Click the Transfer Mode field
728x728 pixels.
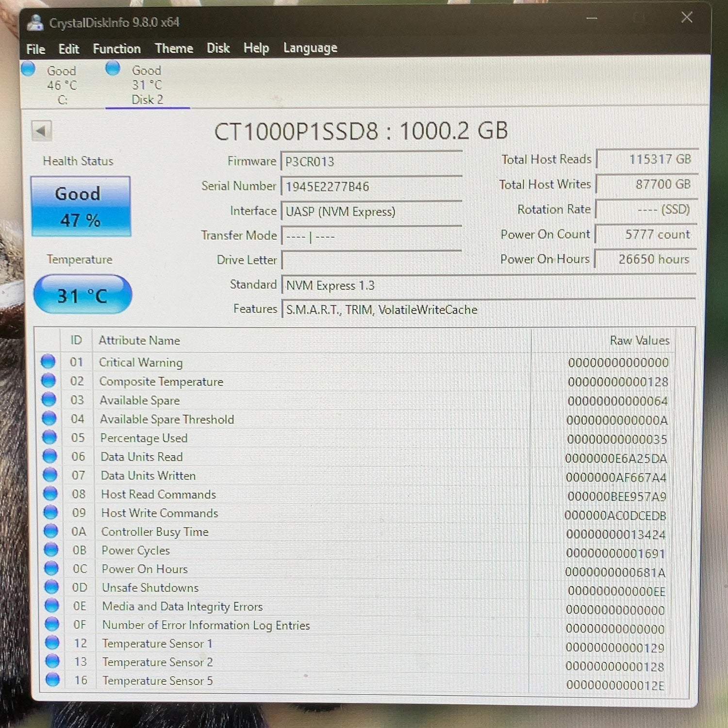click(371, 236)
